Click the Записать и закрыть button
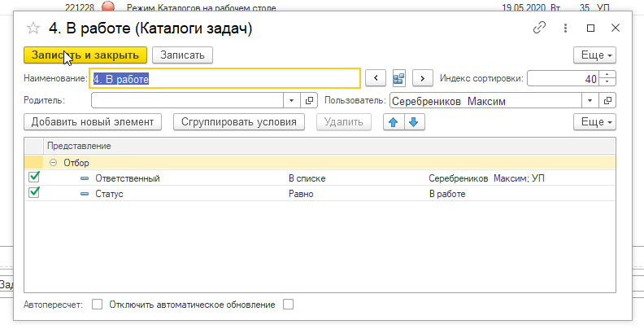Viewport: 644px width, 329px height. tap(85, 55)
